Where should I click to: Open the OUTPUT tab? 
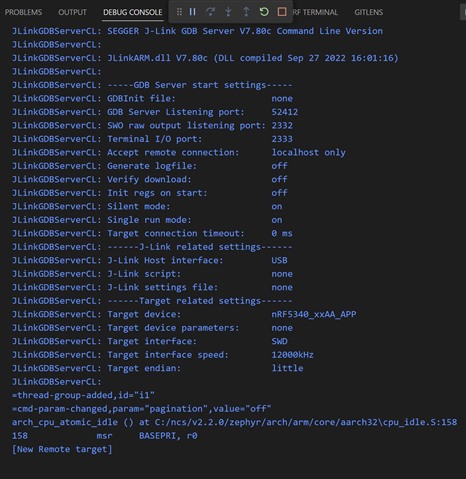pos(72,12)
